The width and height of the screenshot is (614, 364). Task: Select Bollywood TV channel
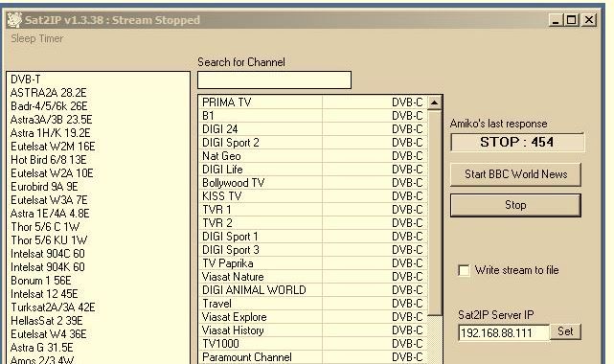tap(313, 183)
